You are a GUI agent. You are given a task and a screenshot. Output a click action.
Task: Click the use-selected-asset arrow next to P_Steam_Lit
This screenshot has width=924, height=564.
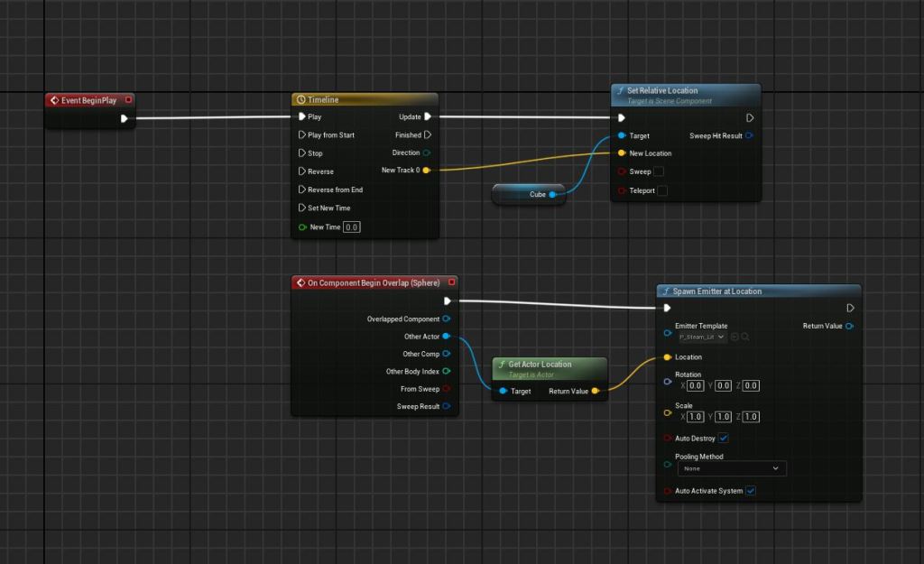[735, 337]
